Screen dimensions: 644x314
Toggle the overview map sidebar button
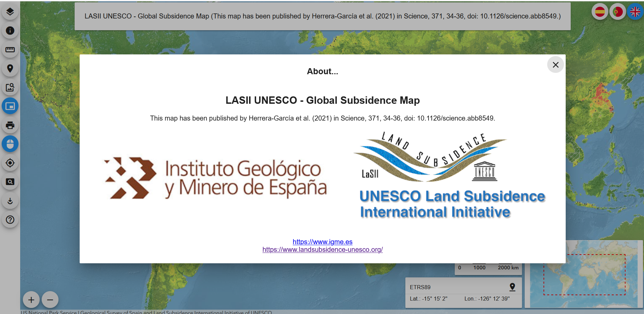[x=10, y=106]
